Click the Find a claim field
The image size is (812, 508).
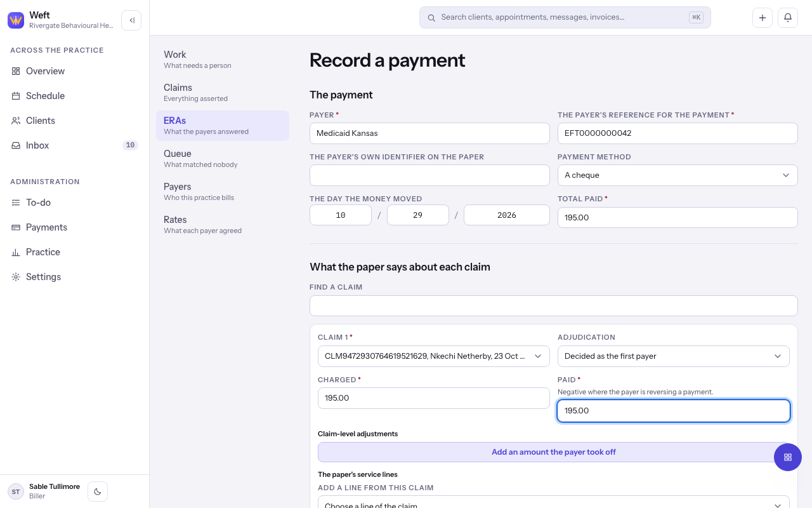pos(554,305)
